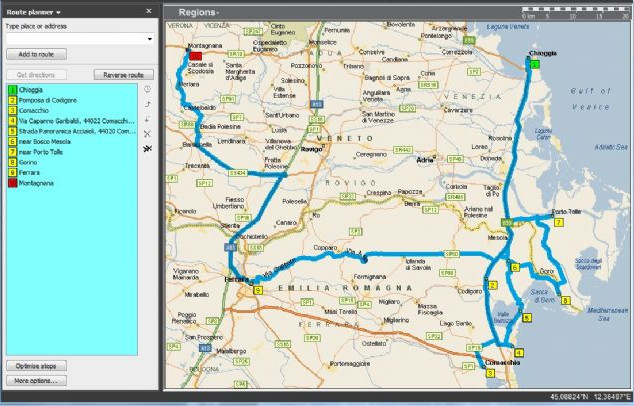This screenshot has height=406, width=634.
Task: Click the move stop up arrow icon
Action: pyautogui.click(x=147, y=104)
